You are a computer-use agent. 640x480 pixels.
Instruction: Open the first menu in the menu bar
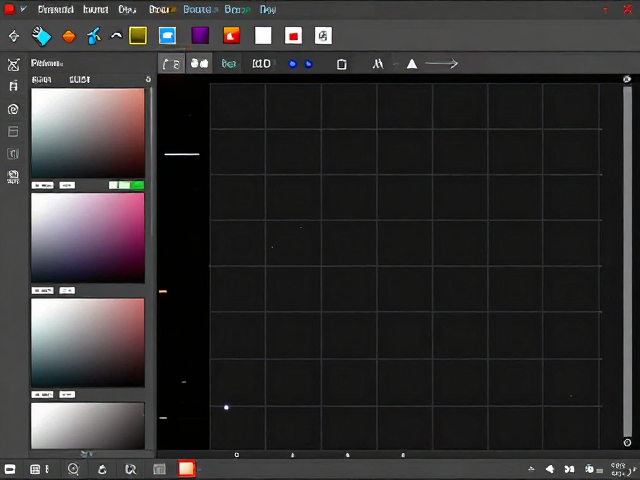point(56,9)
